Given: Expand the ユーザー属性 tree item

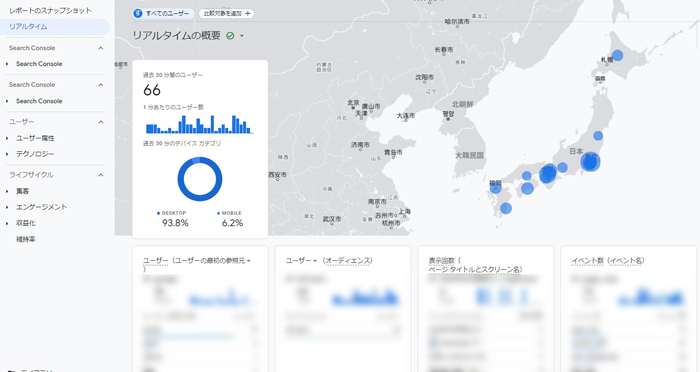Looking at the screenshot, I should pyautogui.click(x=7, y=138).
